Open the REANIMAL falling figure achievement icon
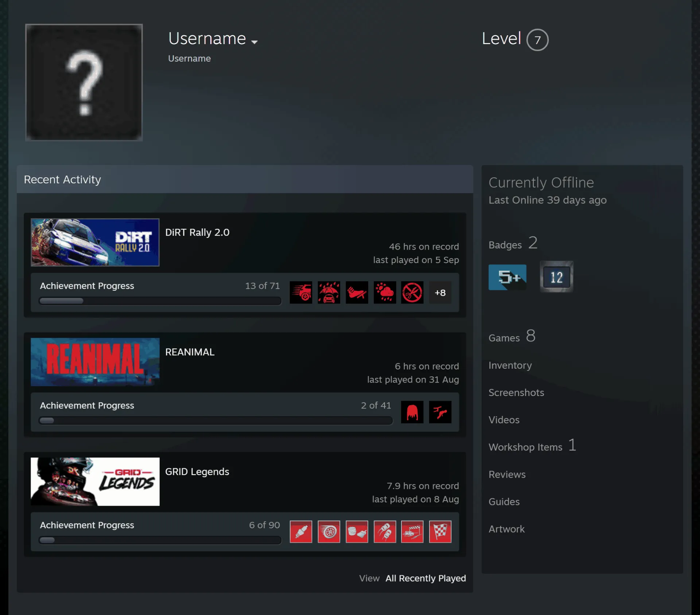This screenshot has height=615, width=700. 440,412
